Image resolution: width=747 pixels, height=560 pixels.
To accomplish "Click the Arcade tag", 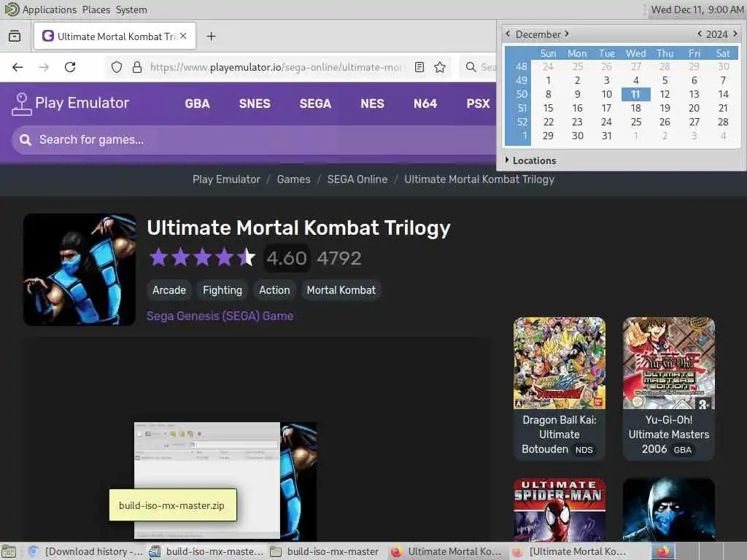I will [x=169, y=290].
